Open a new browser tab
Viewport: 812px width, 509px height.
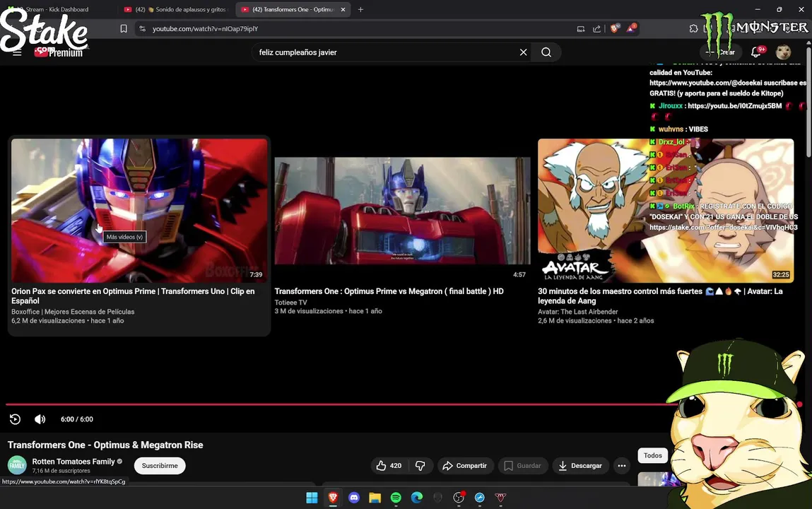click(x=360, y=9)
